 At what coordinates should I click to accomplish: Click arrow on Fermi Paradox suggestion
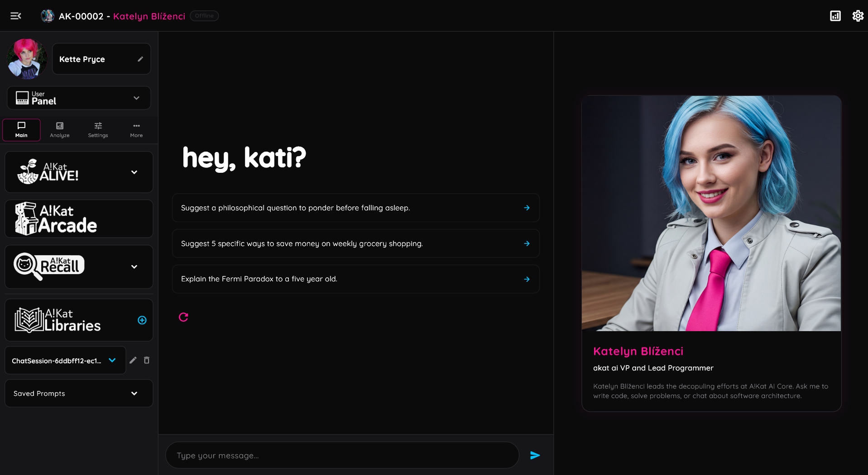pyautogui.click(x=527, y=279)
